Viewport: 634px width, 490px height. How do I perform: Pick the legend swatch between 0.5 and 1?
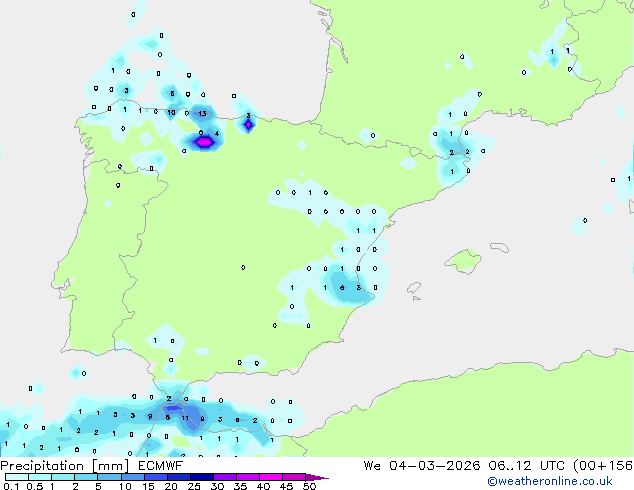click(40, 477)
